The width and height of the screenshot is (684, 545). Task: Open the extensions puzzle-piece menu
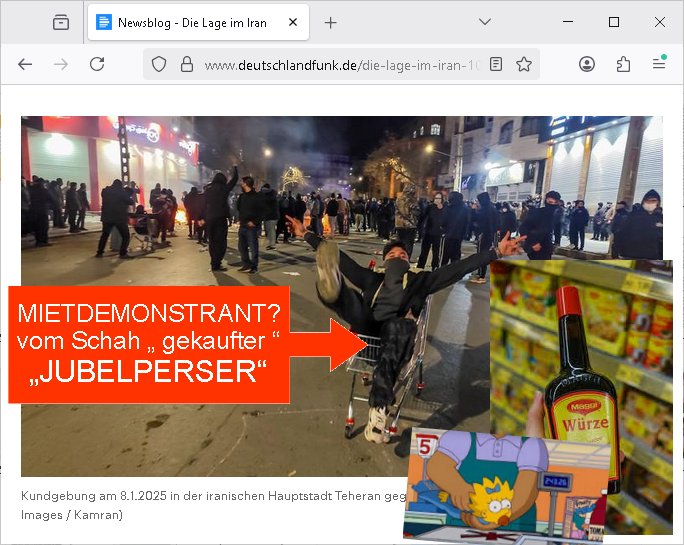click(623, 64)
